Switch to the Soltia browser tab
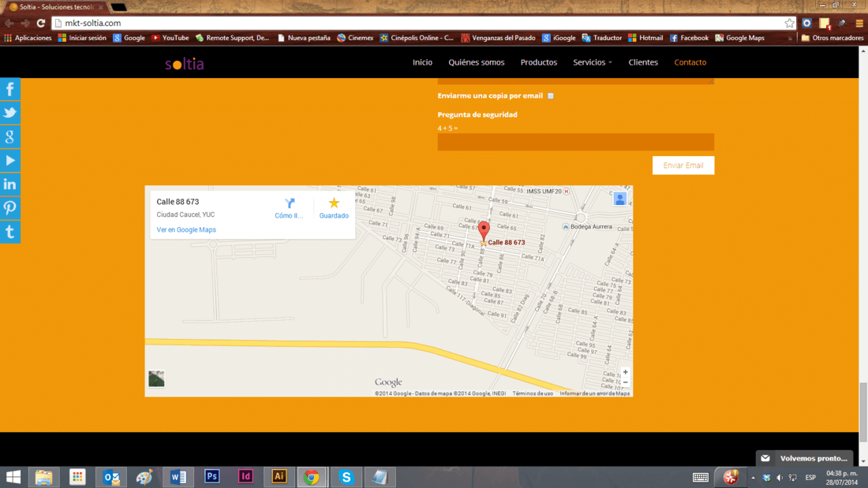This screenshot has height=488, width=868. (55, 7)
